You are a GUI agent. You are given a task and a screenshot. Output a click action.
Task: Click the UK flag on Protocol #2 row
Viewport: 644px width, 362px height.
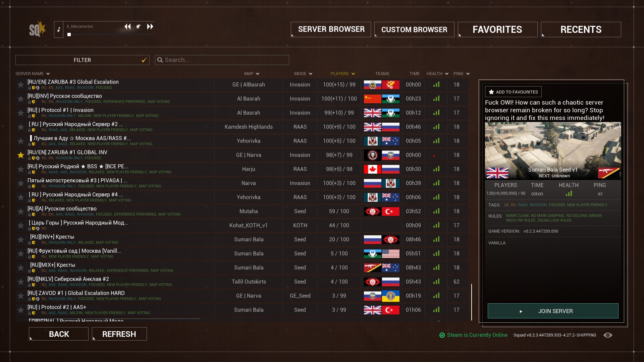click(x=372, y=310)
